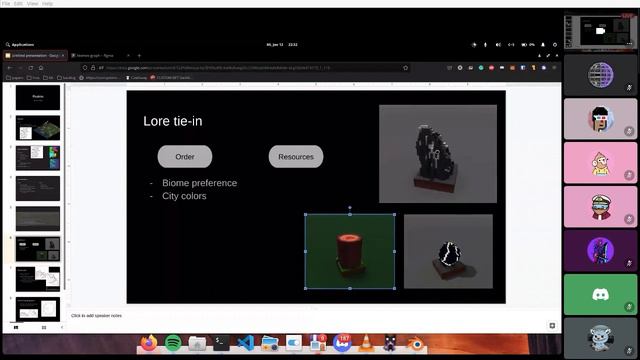This screenshot has width=640, height=360.
Task: Select the monkey avatar participant tile
Action: [x=600, y=163]
